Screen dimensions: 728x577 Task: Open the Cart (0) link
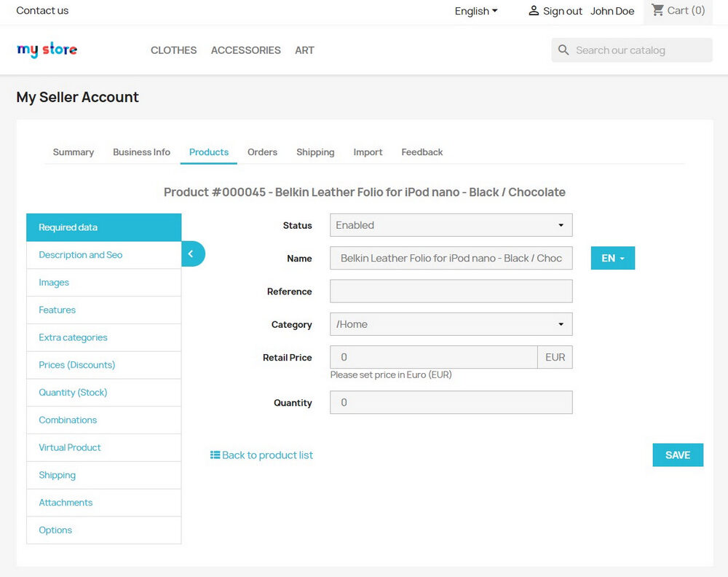point(678,10)
